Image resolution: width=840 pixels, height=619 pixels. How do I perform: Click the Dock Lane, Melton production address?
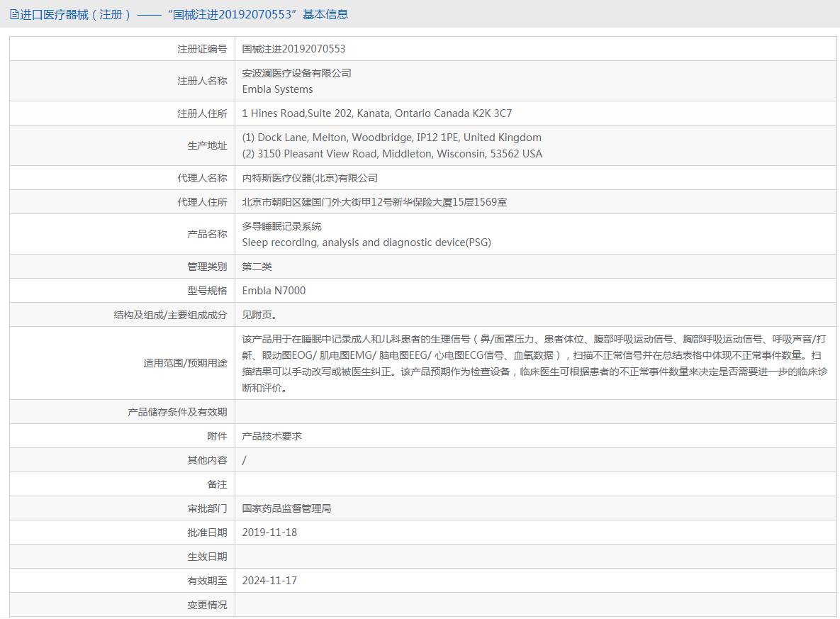pyautogui.click(x=391, y=138)
